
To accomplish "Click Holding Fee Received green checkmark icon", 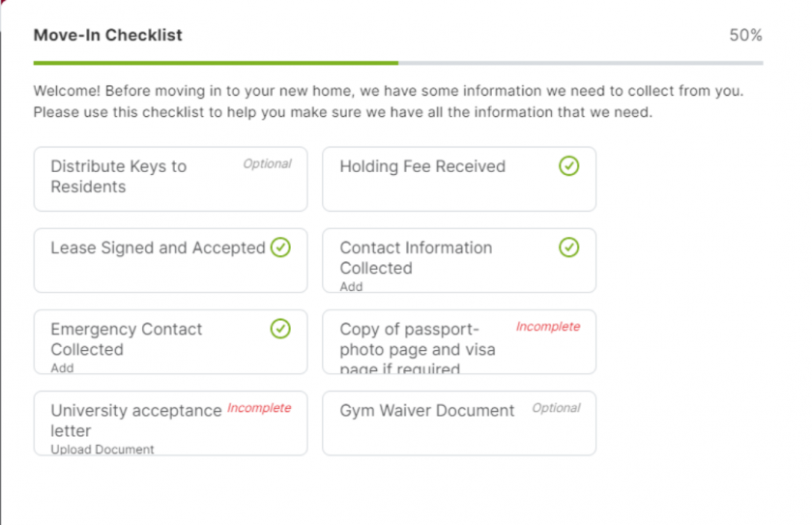I will coord(569,166).
